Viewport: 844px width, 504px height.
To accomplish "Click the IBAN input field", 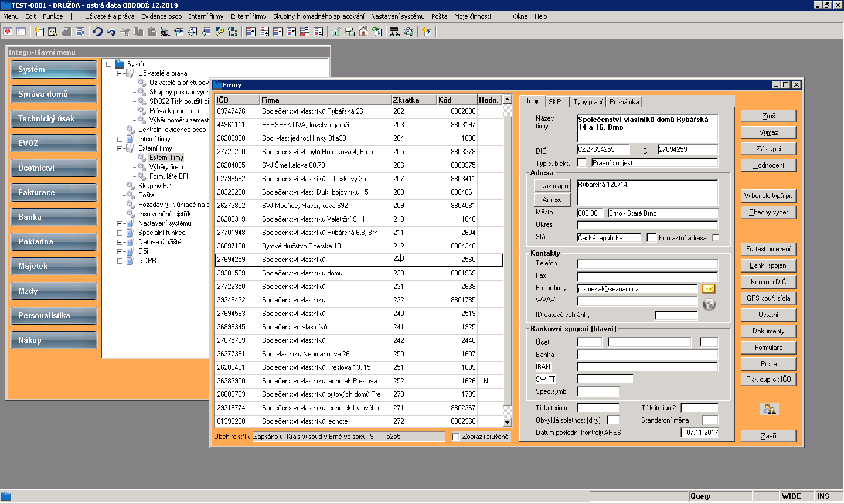I will (x=647, y=367).
